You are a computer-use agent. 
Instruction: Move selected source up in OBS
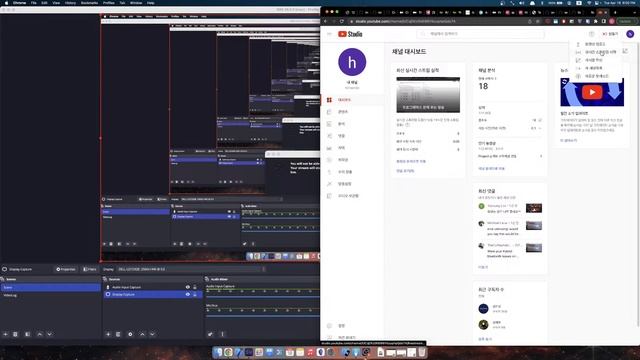pyautogui.click(x=142, y=334)
